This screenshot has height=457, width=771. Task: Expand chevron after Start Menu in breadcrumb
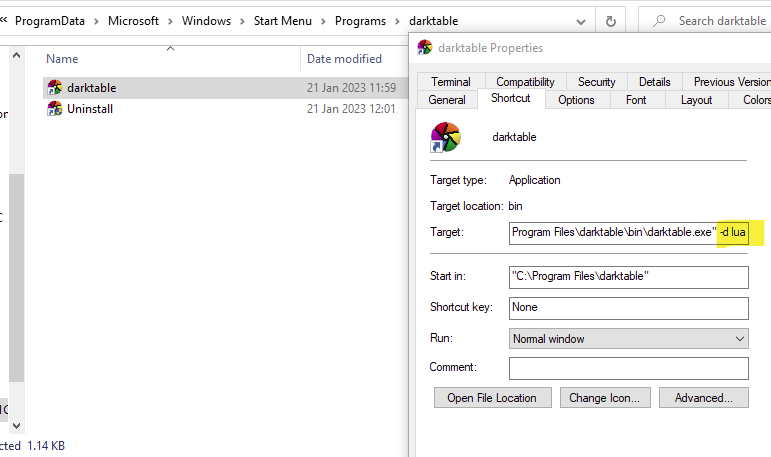coord(323,22)
